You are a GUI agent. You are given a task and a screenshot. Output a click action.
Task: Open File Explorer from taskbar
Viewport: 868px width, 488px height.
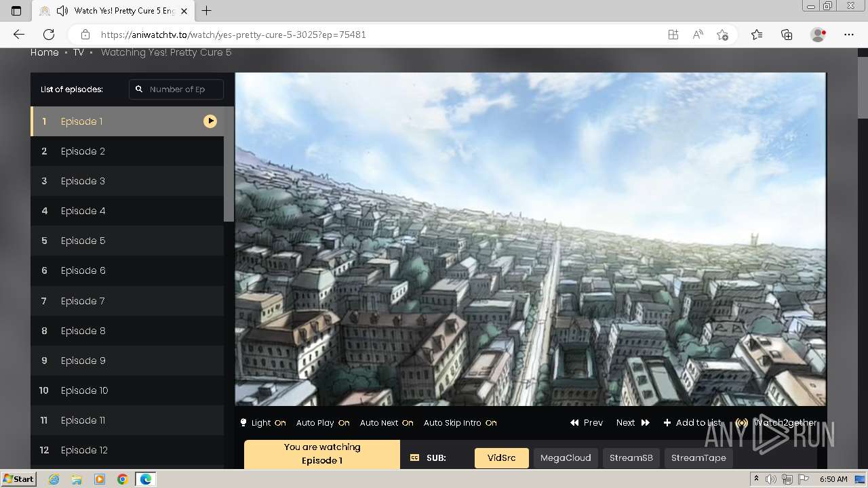(x=77, y=479)
